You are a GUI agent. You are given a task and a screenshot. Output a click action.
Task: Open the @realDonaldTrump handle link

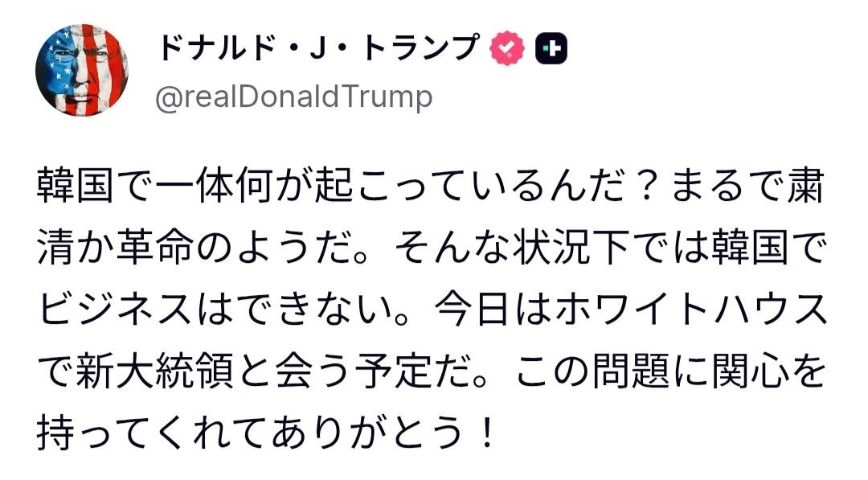point(293,97)
